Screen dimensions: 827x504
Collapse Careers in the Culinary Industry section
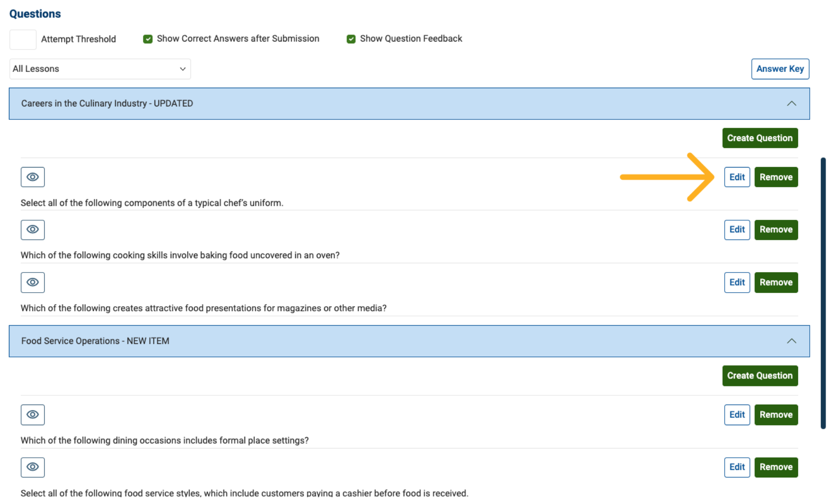(791, 104)
